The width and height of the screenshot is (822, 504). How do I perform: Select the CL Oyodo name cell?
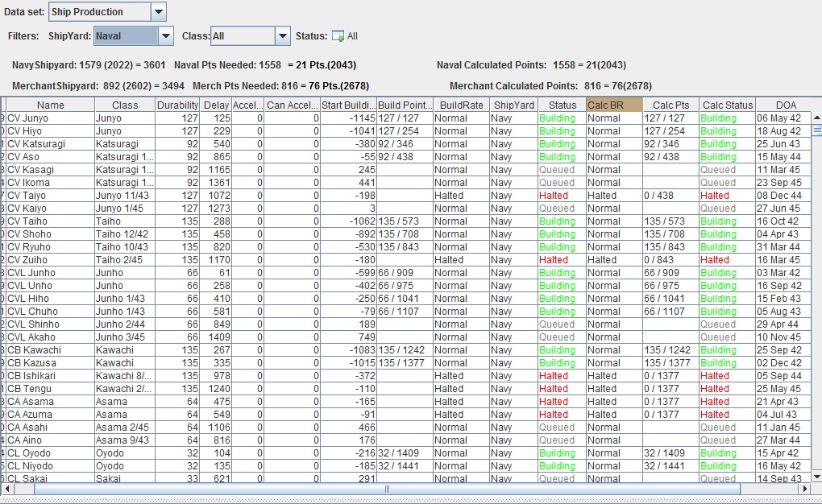pos(50,453)
